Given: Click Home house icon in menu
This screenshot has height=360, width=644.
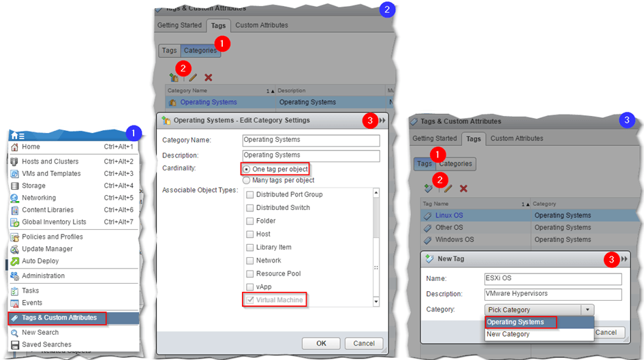Looking at the screenshot, I should tap(15, 147).
